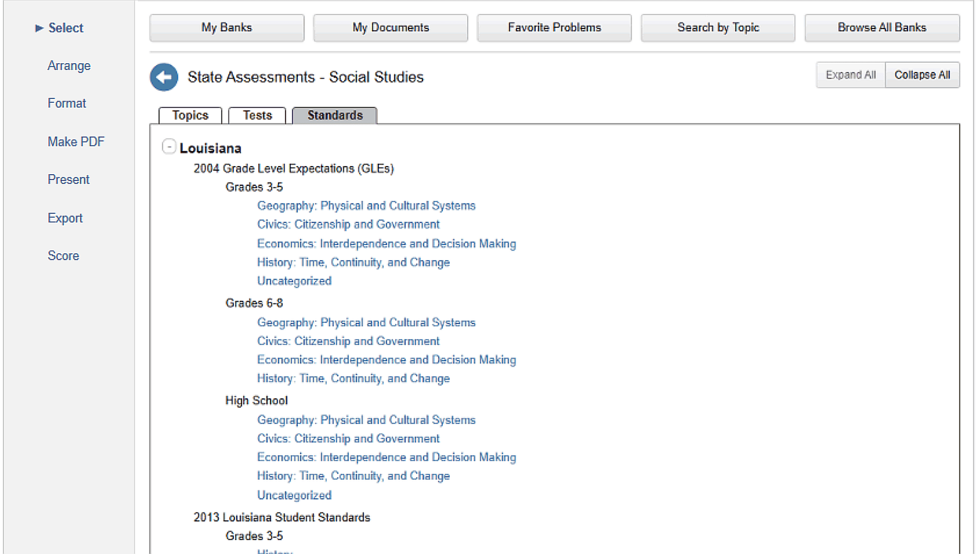The height and width of the screenshot is (554, 980).
Task: Open High School Economics: Interdependence and Decision Making
Action: point(386,457)
